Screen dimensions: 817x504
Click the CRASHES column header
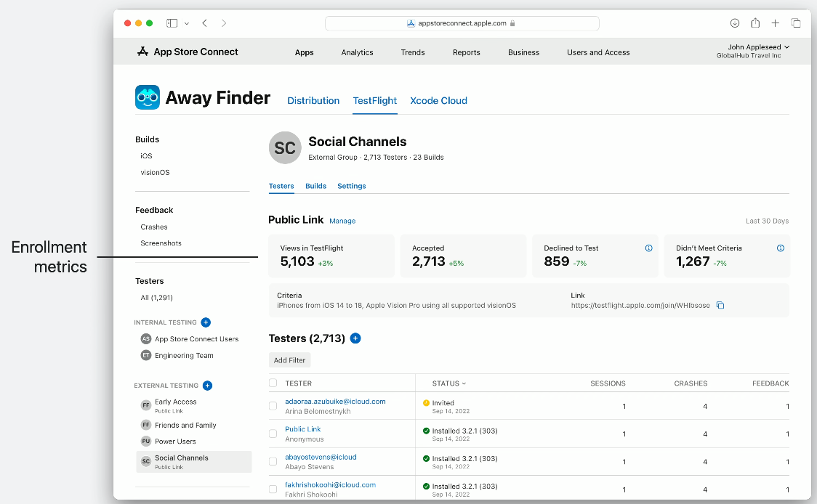[x=691, y=383]
